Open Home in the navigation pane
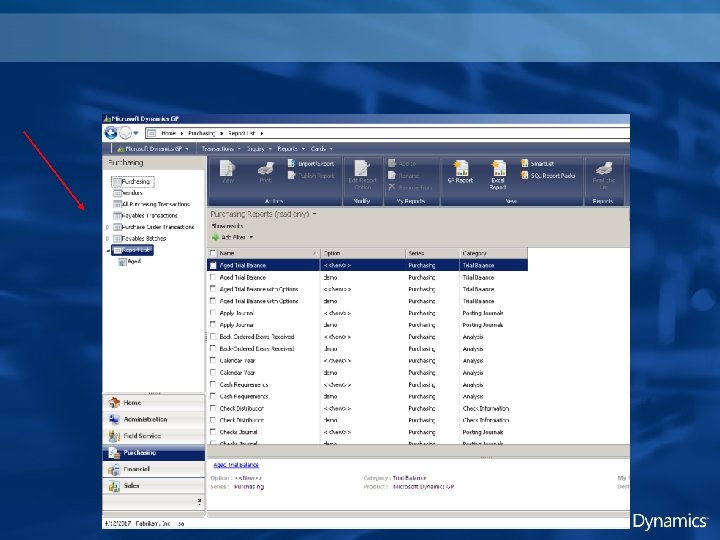Image resolution: width=720 pixels, height=540 pixels. click(153, 403)
